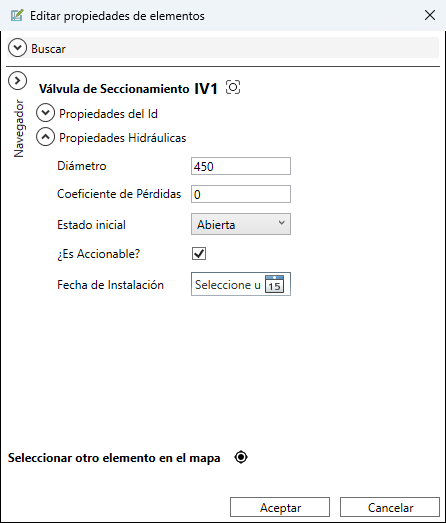This screenshot has width=446, height=523.
Task: Click the Fecha de Instalación date field
Action: pos(228,284)
